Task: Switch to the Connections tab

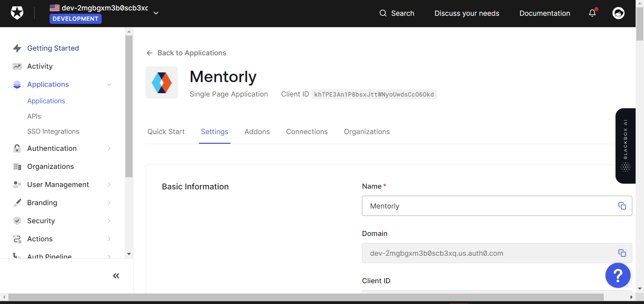Action: click(307, 132)
